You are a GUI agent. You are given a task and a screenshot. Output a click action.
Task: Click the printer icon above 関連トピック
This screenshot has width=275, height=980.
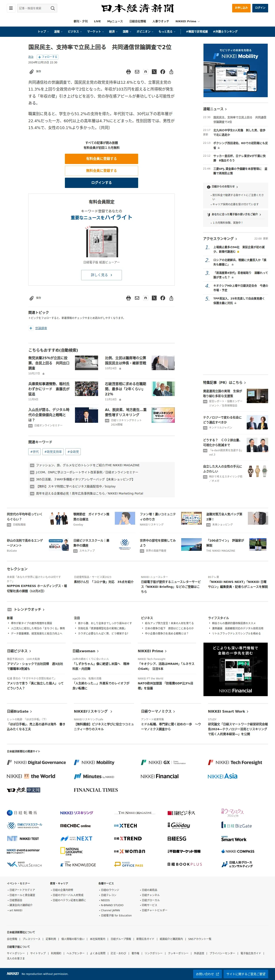coord(128,298)
